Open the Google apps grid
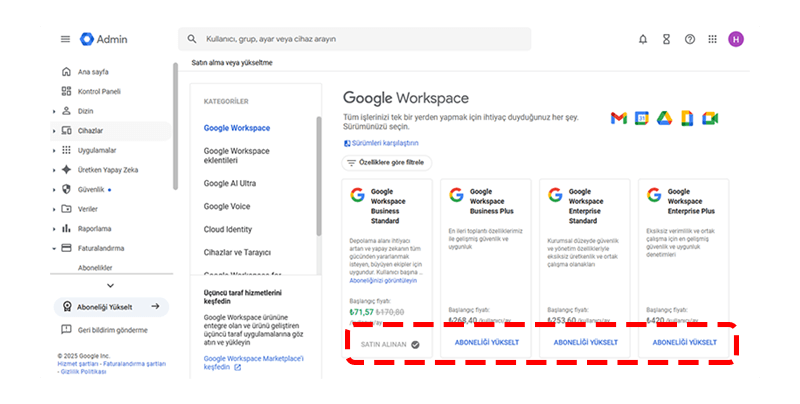Image resolution: width=800 pixels, height=404 pixels. pos(713,39)
